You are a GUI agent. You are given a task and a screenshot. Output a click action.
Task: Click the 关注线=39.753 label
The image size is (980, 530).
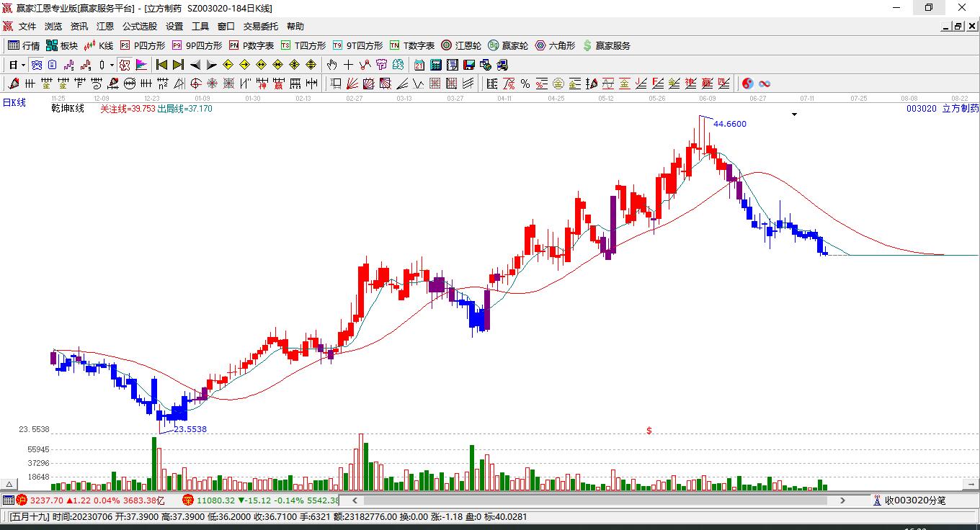point(128,109)
